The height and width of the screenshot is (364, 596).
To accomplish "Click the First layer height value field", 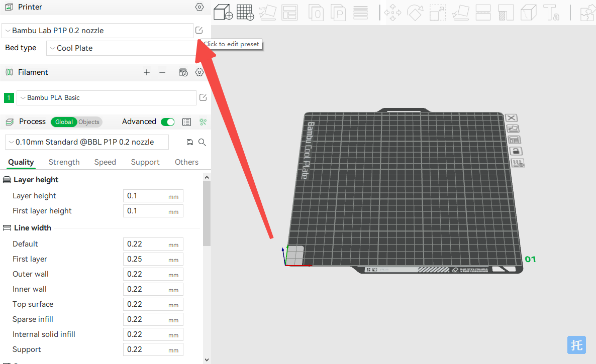I will tap(153, 211).
